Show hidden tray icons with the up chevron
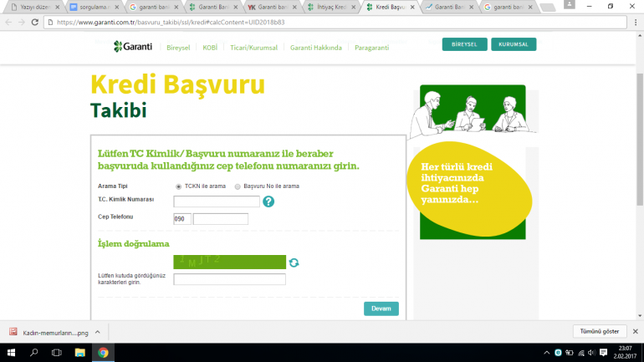Image resolution: width=644 pixels, height=362 pixels. (x=546, y=353)
